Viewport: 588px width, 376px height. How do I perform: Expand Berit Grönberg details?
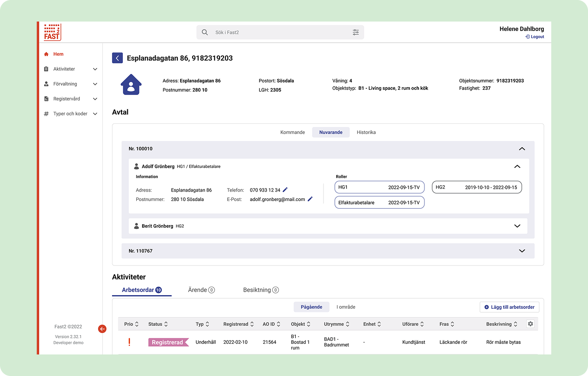click(x=517, y=226)
